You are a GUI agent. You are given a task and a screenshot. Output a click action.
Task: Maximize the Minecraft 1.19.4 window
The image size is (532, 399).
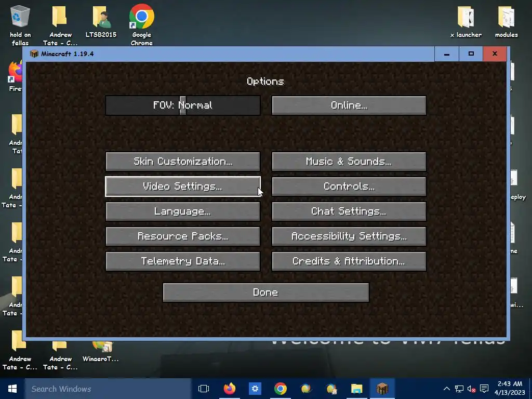point(471,54)
